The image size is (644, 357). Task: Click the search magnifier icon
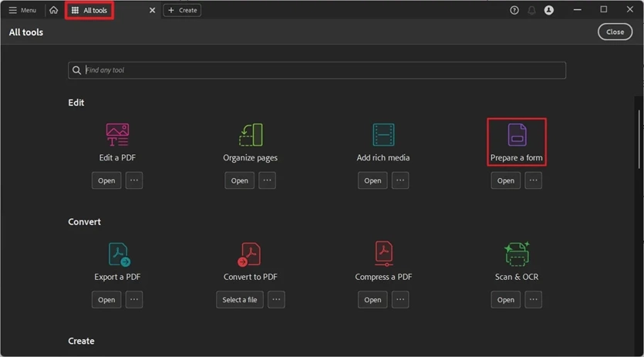click(x=77, y=70)
